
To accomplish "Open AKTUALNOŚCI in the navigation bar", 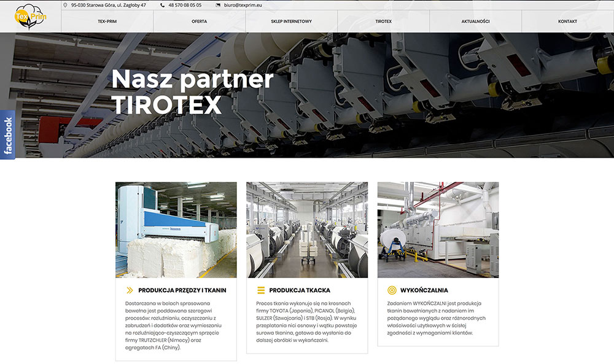I will 475,21.
